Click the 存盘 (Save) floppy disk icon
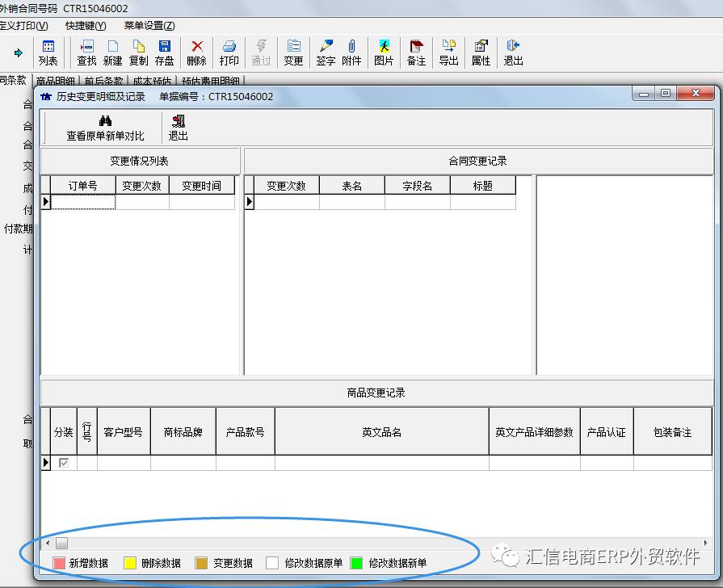Screen dimensions: 723x588 pyautogui.click(x=165, y=52)
